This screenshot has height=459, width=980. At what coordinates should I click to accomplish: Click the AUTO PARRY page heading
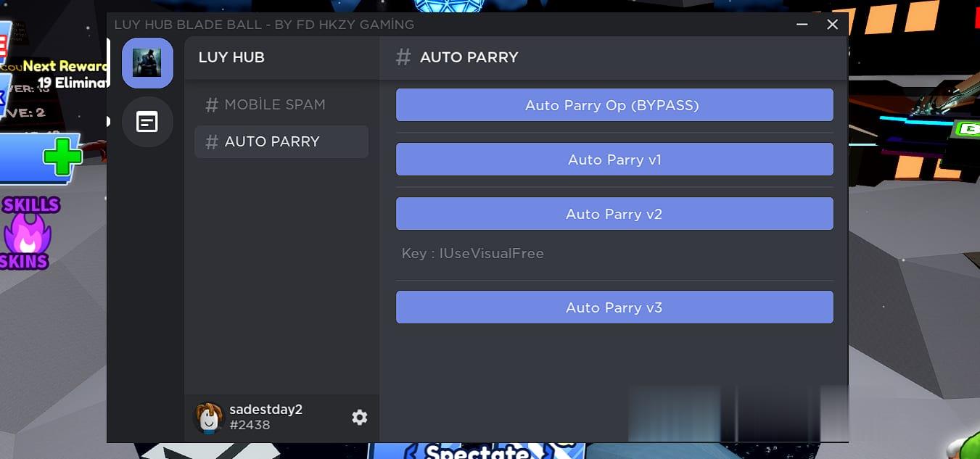coord(469,57)
